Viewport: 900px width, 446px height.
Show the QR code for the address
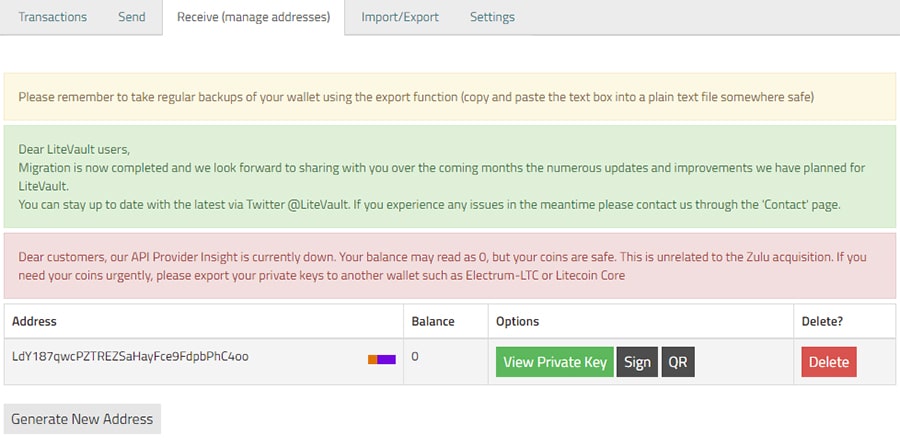[678, 362]
